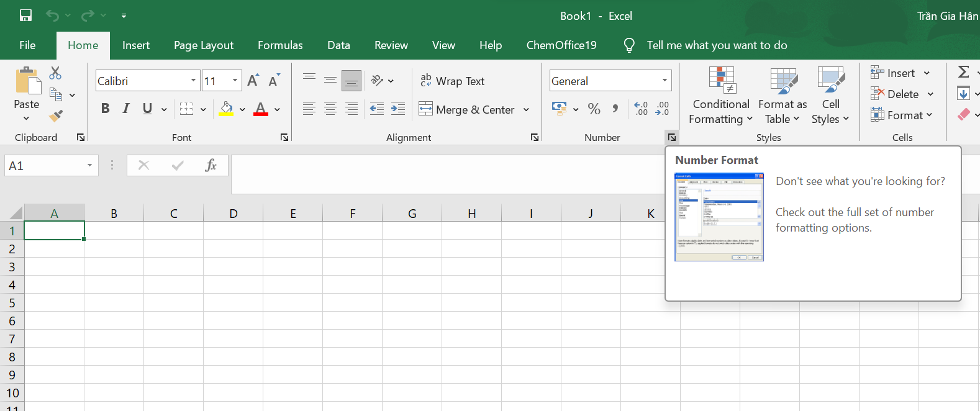The image size is (980, 411).
Task: Open the Format cells menu
Action: [x=901, y=115]
